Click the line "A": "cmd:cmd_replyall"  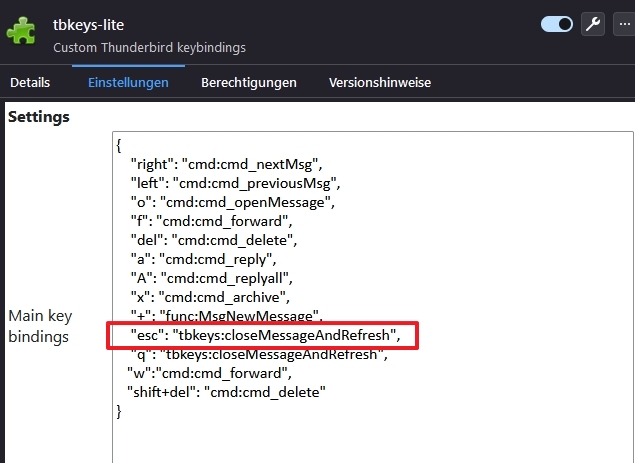point(211,279)
